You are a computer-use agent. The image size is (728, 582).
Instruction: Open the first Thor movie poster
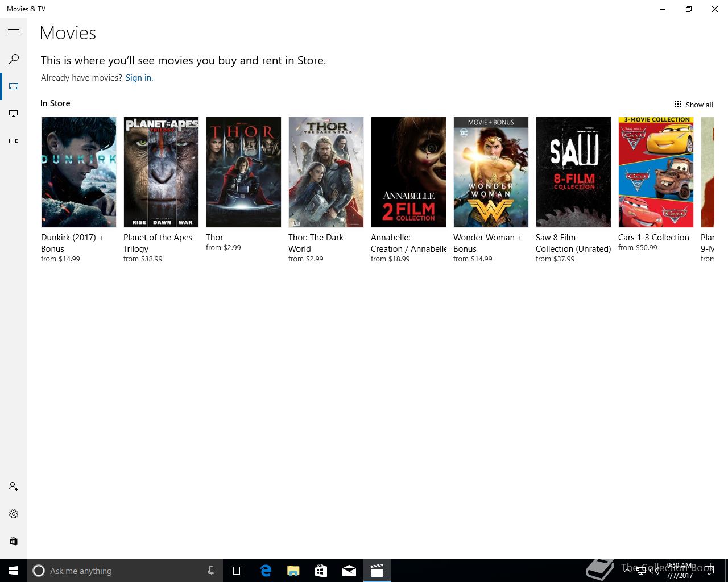coord(243,172)
